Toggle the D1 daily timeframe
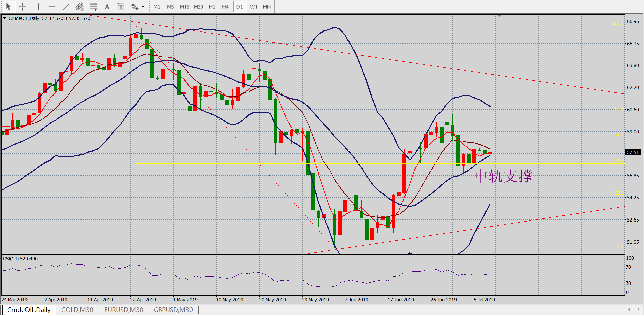 [x=239, y=7]
